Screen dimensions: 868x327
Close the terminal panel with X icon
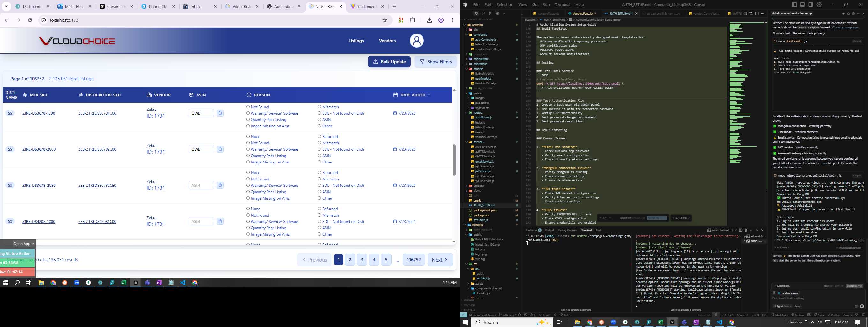(x=763, y=230)
